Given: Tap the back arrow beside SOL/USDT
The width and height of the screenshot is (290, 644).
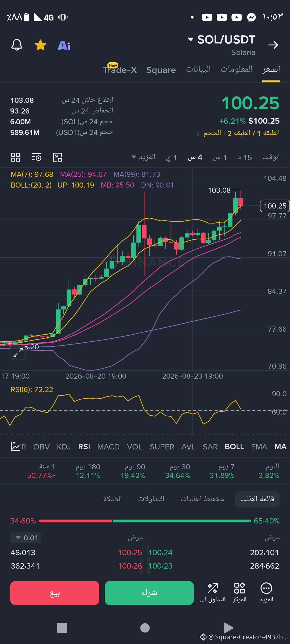Looking at the screenshot, I should click(273, 45).
